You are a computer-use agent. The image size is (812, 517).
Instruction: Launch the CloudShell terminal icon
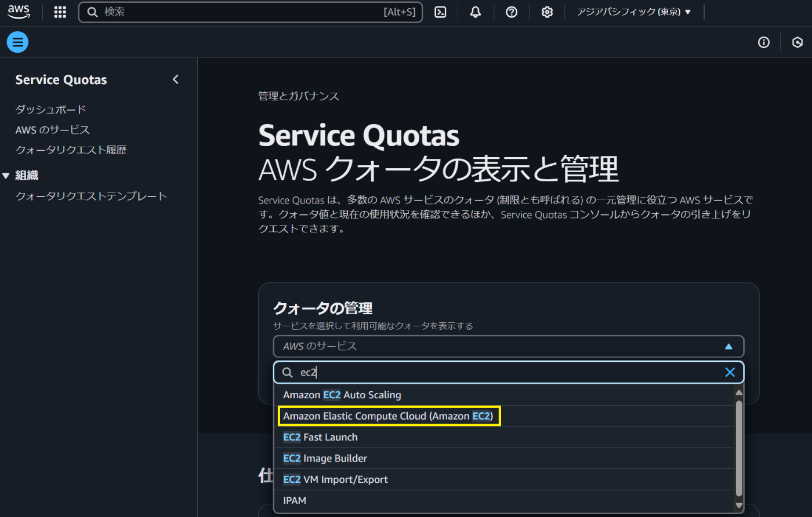(441, 12)
